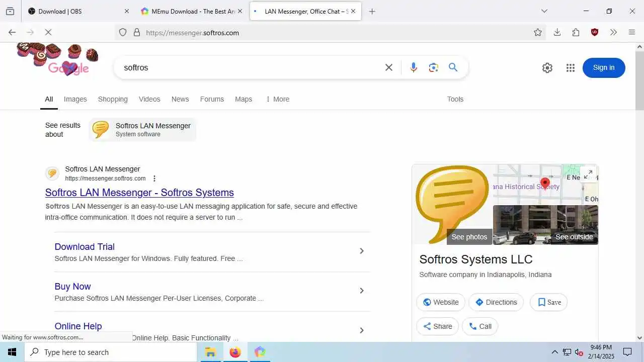Go back to previous page
The height and width of the screenshot is (362, 644).
[x=12, y=32]
